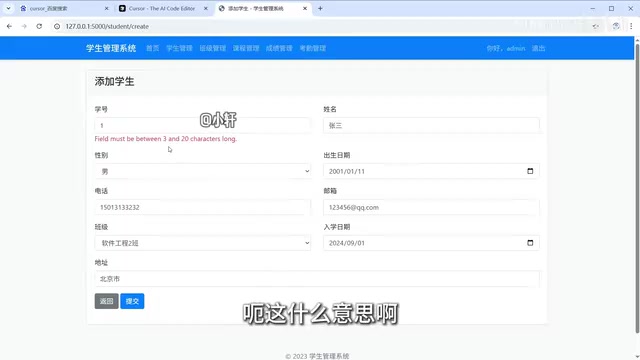The image size is (640, 360).
Task: Click the 出生日期 date field
Action: (431, 171)
